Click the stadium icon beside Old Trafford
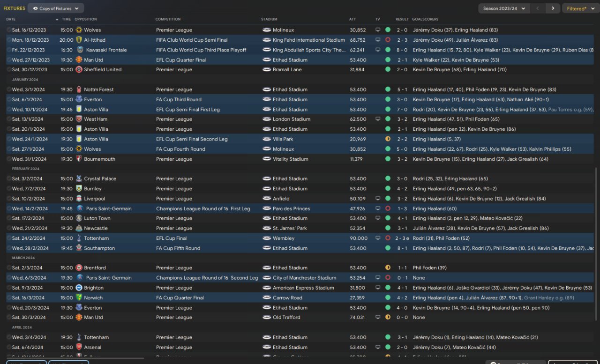 coord(267,317)
